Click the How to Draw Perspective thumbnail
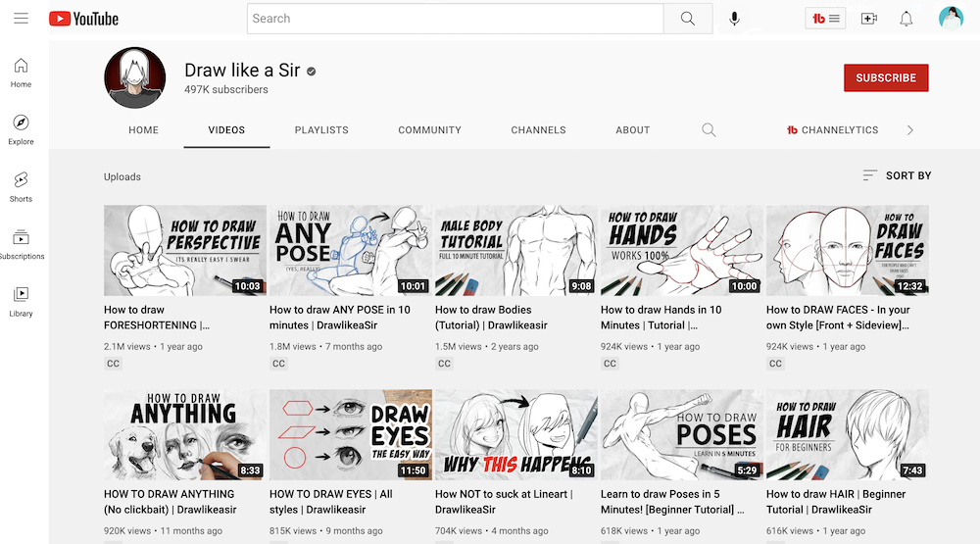 pos(185,250)
